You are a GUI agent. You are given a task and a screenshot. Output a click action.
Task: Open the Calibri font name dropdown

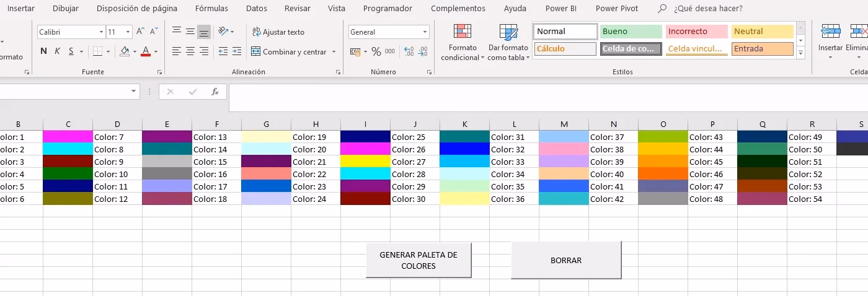(101, 32)
